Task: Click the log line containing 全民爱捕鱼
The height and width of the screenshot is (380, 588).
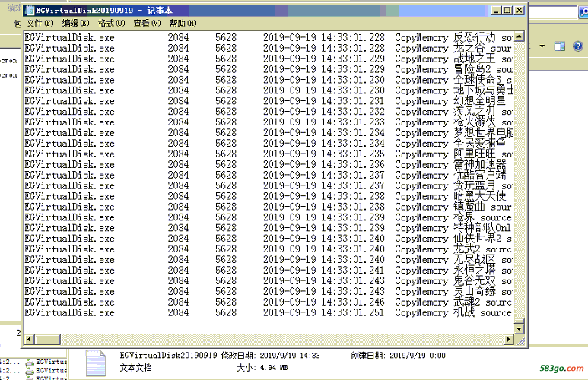Action: coord(269,144)
